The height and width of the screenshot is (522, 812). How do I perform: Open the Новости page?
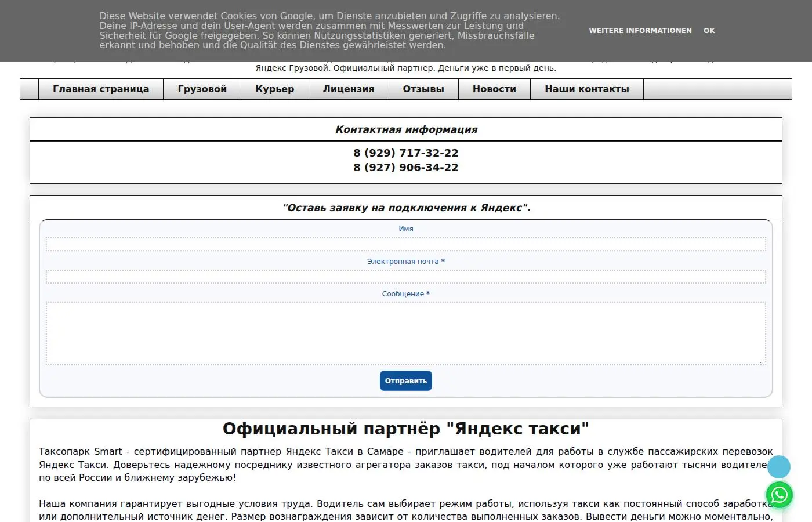494,89
